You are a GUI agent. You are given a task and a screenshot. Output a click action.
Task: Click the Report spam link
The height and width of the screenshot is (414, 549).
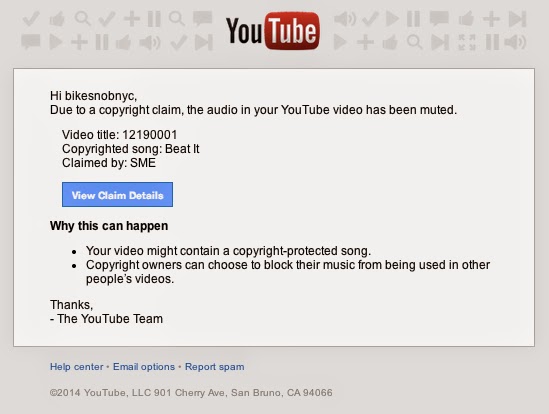[215, 367]
